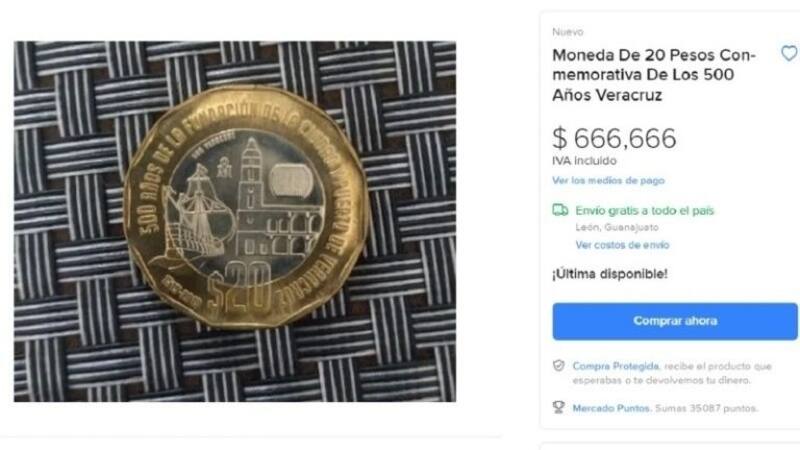Click the León, Guanajuato location text
Screen dimensions: 800x450
click(617, 228)
